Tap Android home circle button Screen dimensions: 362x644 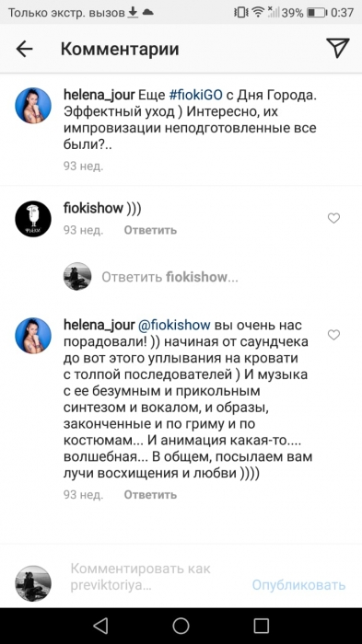coord(181,626)
